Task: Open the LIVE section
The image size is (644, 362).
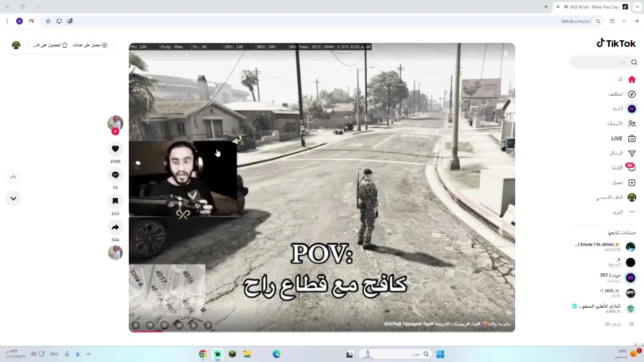Action: coord(623,138)
